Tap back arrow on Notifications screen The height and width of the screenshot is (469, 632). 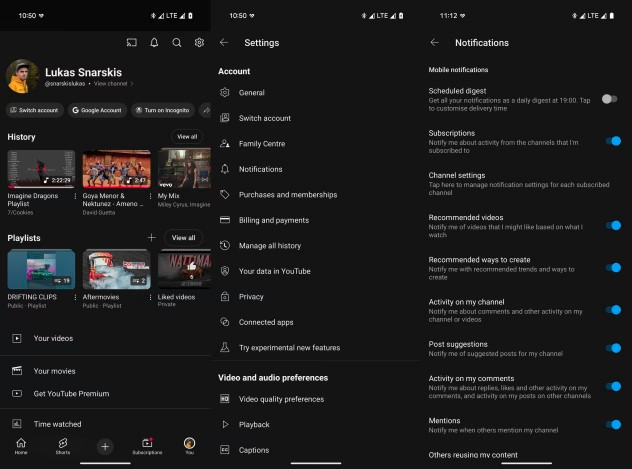(x=434, y=42)
